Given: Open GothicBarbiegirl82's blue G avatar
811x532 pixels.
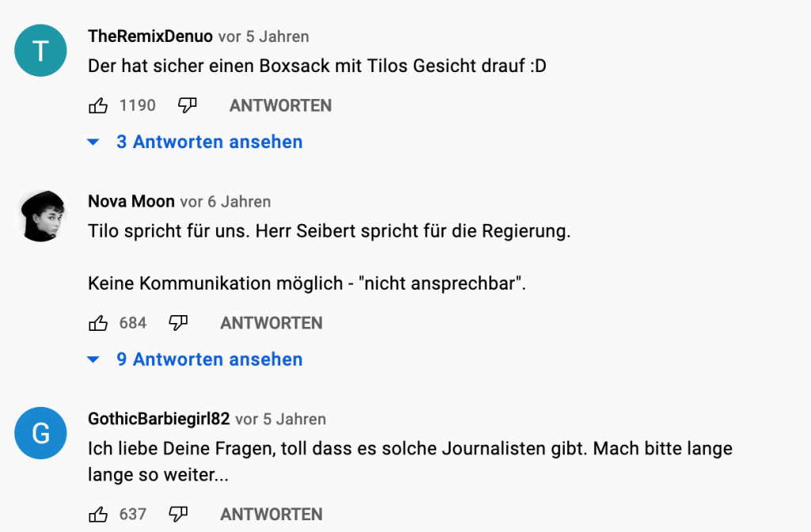Looking at the screenshot, I should coord(40,433).
